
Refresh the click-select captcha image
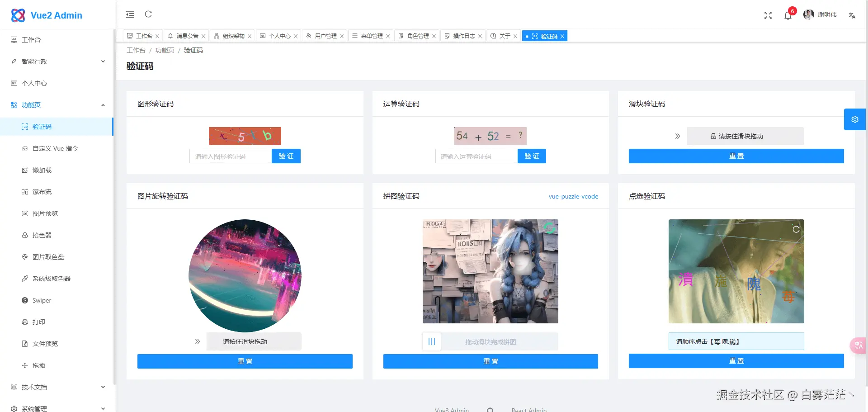click(796, 229)
